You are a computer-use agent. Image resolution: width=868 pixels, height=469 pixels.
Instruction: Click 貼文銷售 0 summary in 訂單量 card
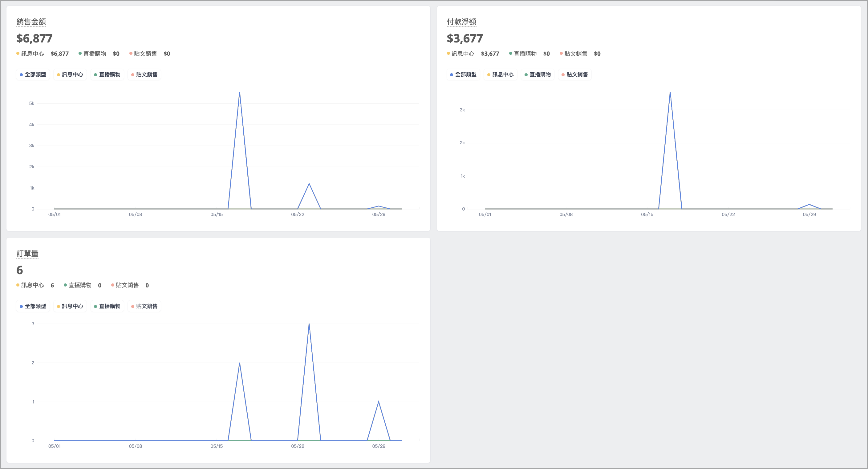pyautogui.click(x=130, y=285)
